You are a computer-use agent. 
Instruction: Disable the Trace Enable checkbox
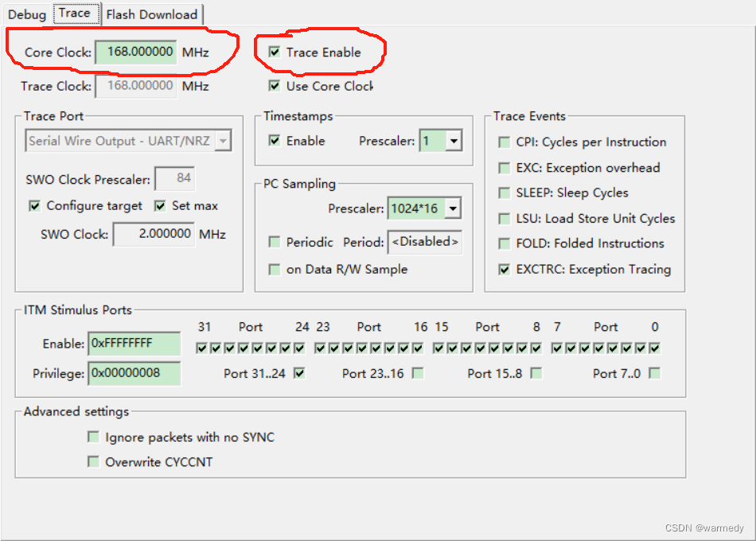pyautogui.click(x=275, y=53)
